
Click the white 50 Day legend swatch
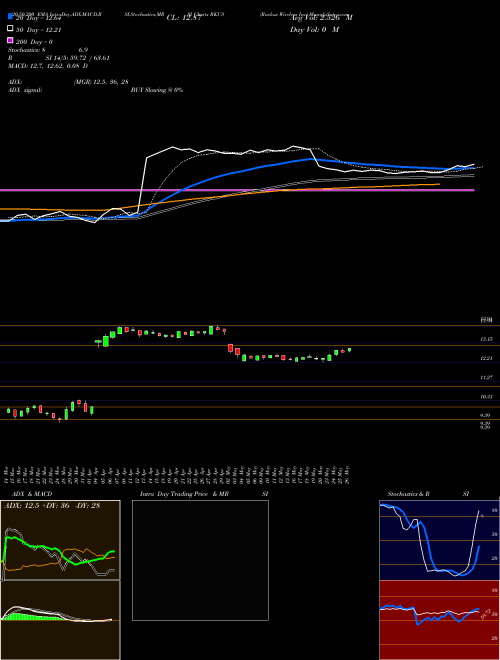[10, 29]
